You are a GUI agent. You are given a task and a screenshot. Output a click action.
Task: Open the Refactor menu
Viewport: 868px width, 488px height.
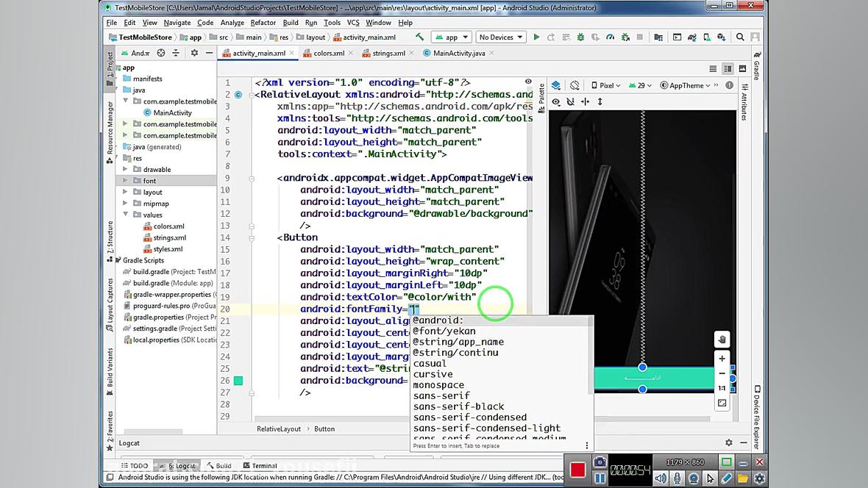pos(263,23)
